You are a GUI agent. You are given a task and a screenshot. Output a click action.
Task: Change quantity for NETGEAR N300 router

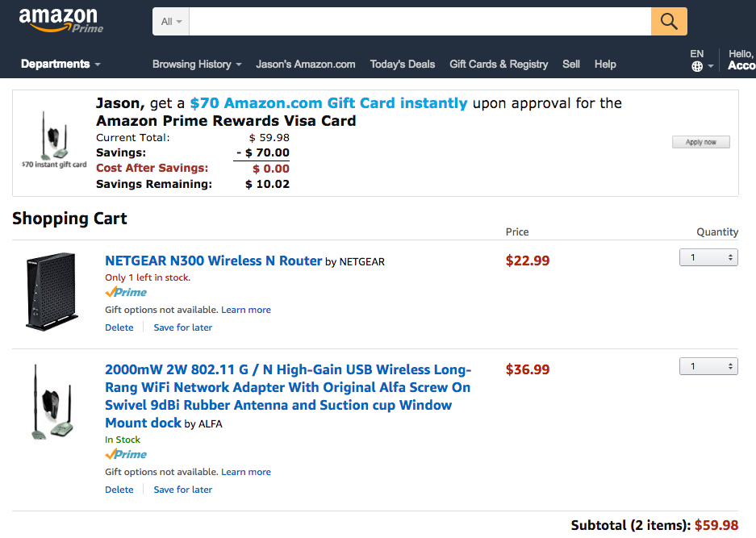click(x=708, y=257)
